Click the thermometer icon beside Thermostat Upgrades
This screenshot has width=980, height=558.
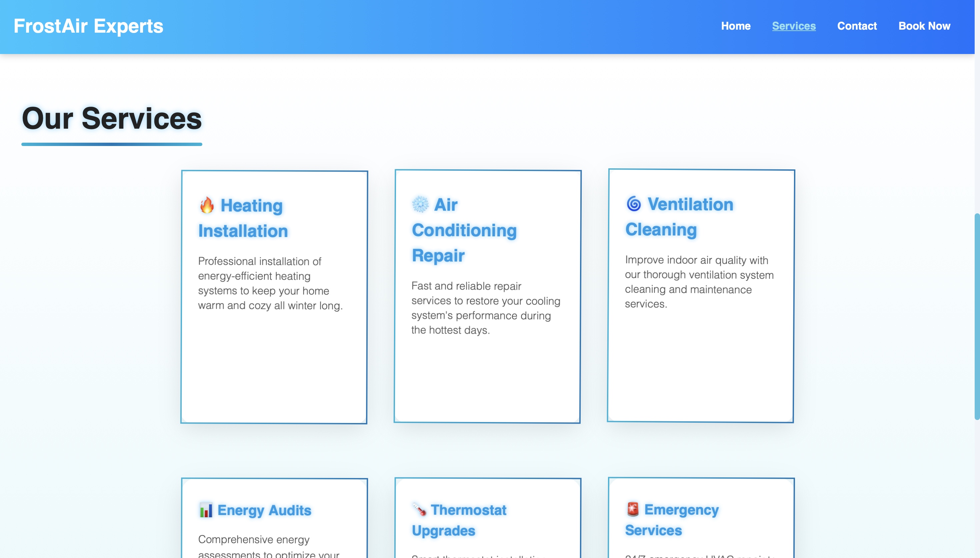[x=419, y=509]
